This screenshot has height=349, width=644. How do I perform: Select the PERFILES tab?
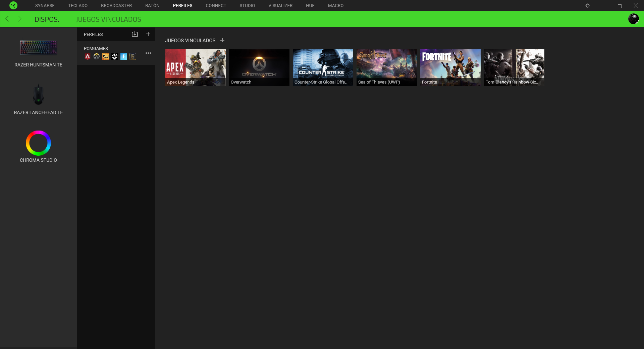tap(182, 6)
